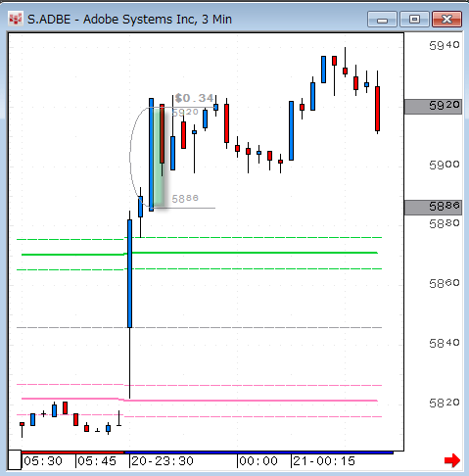Click the green shaded measurement rectangle

point(159,158)
